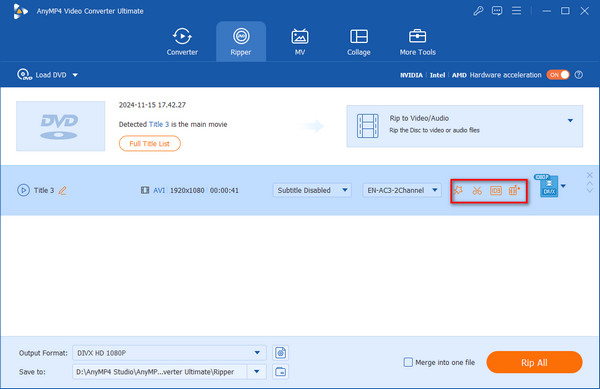Click the Cut scissors icon
600x389 pixels.
point(477,190)
